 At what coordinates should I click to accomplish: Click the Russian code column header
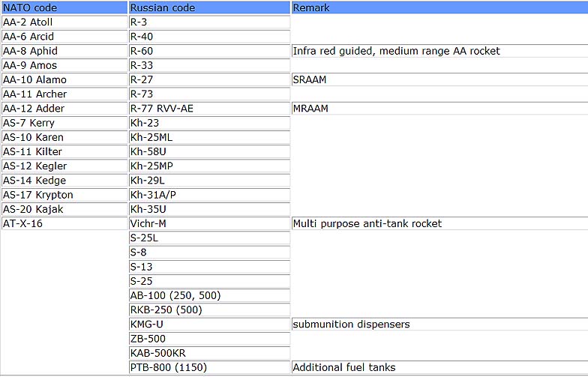163,7
